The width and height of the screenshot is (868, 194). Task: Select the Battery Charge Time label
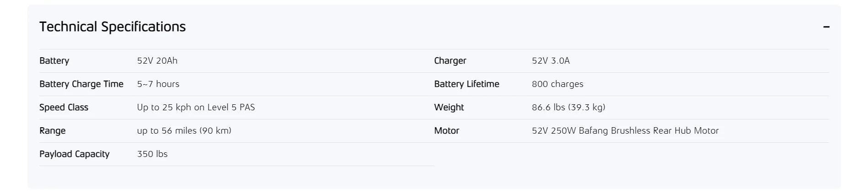pyautogui.click(x=81, y=84)
